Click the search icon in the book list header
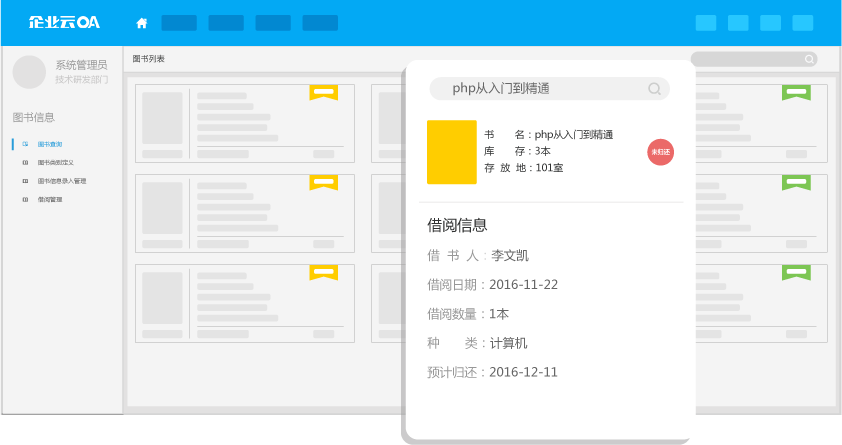Image resolution: width=842 pixels, height=445 pixels. point(809,59)
